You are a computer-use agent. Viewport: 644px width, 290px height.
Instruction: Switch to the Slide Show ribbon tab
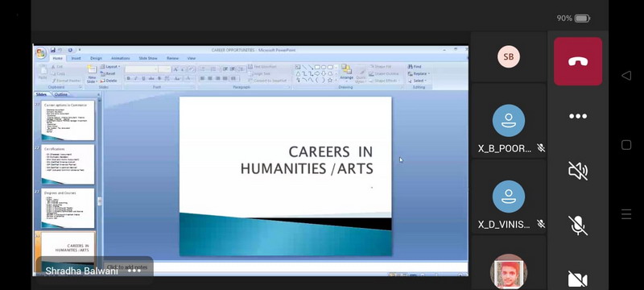click(148, 58)
